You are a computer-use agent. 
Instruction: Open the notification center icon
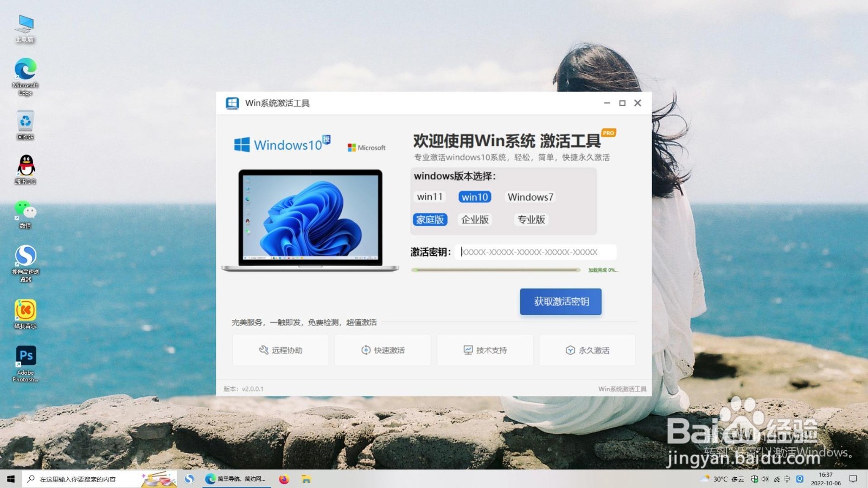[x=853, y=479]
